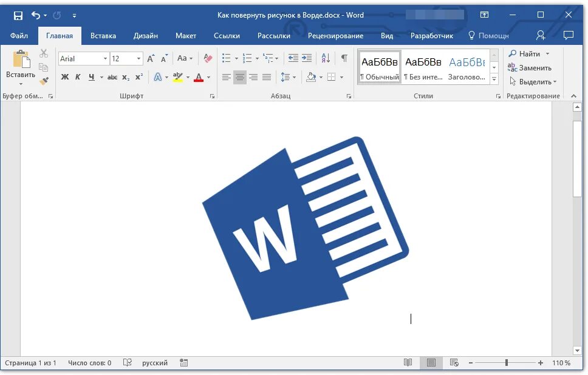
Task: Select the Format Painter brush
Action: [44, 81]
